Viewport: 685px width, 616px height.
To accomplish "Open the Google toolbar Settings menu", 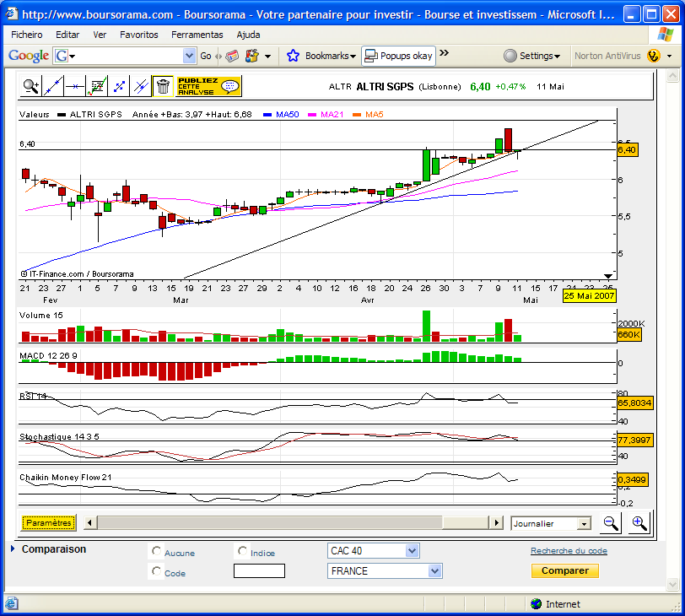I will pyautogui.click(x=532, y=56).
